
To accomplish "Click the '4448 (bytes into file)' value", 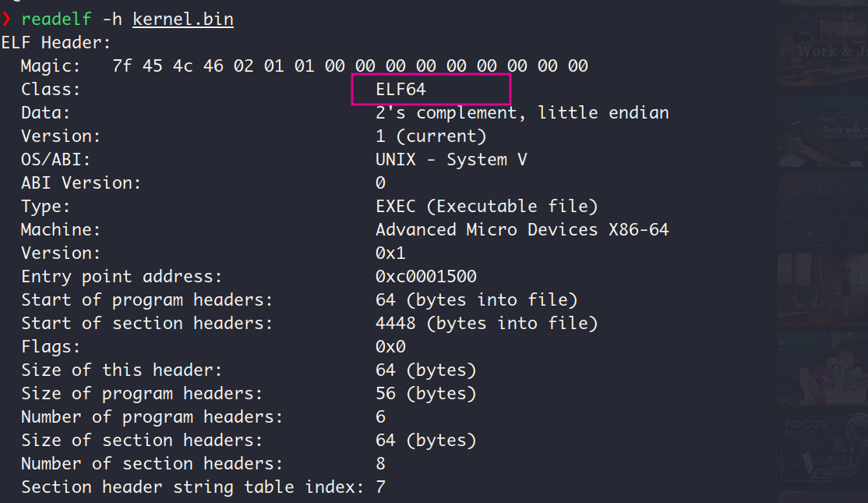I will [486, 323].
